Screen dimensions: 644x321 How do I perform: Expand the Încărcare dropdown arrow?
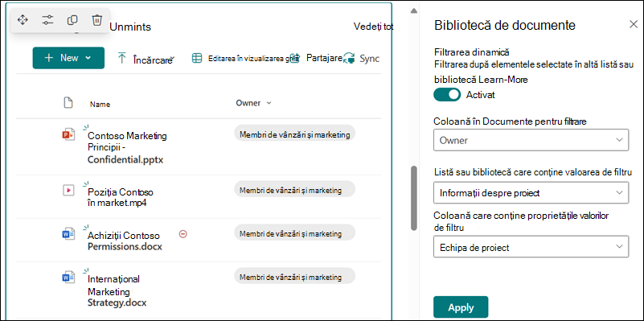point(173,58)
